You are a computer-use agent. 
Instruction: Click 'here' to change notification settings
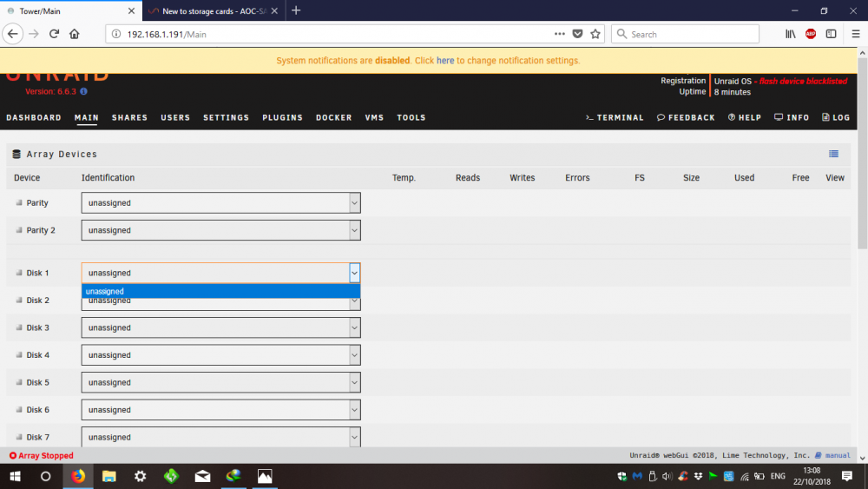click(445, 60)
